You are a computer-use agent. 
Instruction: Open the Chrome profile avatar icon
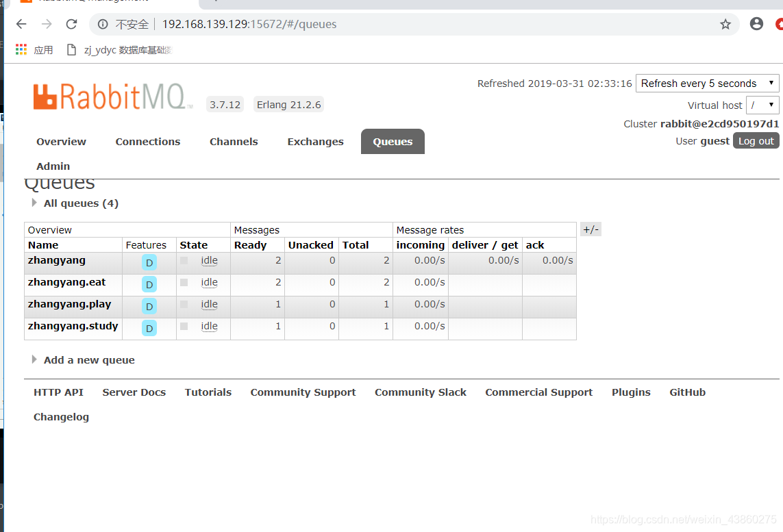(x=756, y=23)
